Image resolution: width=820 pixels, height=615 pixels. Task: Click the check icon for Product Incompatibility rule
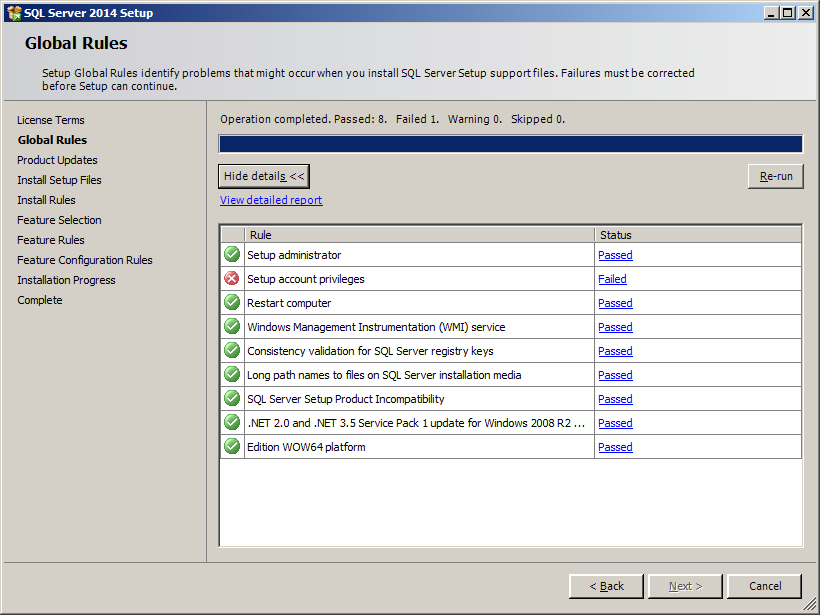[x=232, y=398]
